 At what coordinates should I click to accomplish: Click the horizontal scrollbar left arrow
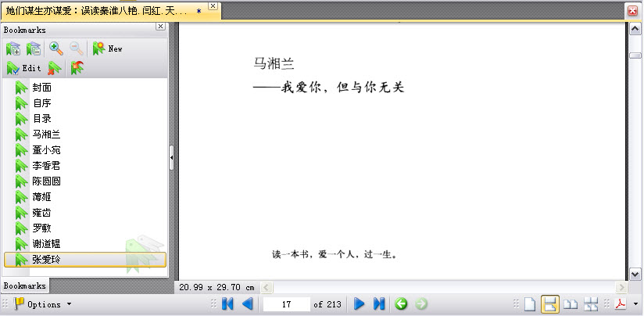[267, 287]
